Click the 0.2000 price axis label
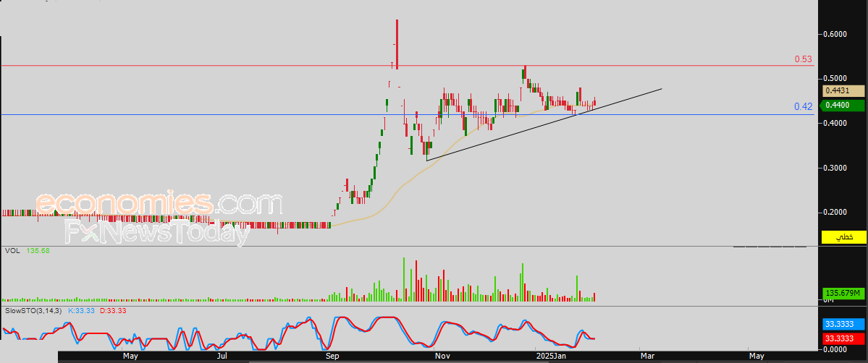The height and width of the screenshot is (363, 868). coord(835,212)
